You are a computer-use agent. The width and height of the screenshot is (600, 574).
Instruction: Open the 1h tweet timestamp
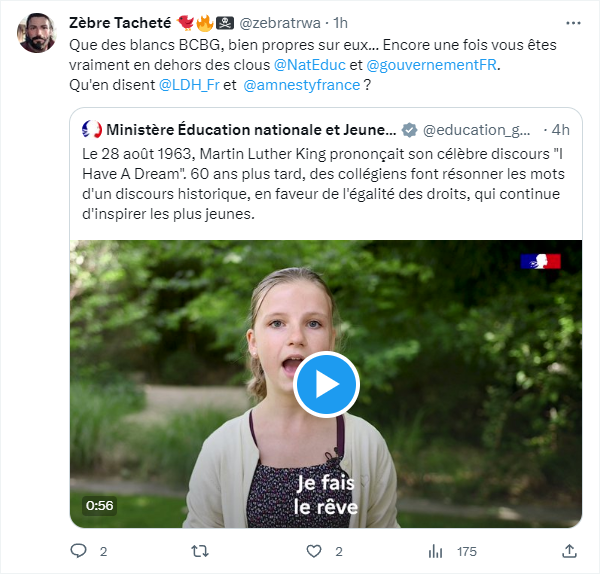coord(340,23)
